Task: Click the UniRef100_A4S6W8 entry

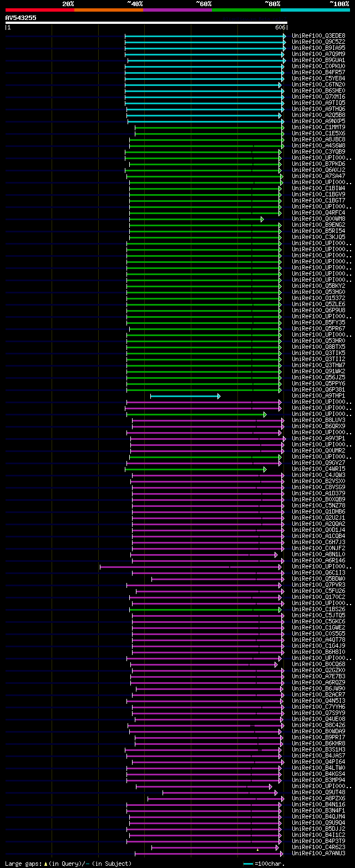Action: [x=318, y=145]
